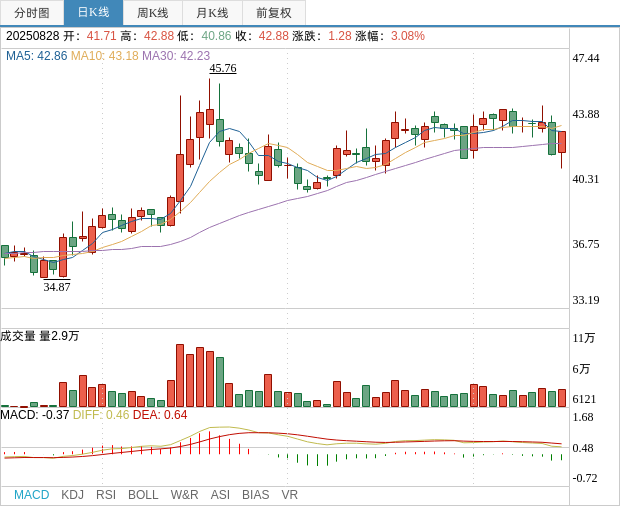Switch to the 分时图 tab
The image size is (620, 506).
point(32,13)
